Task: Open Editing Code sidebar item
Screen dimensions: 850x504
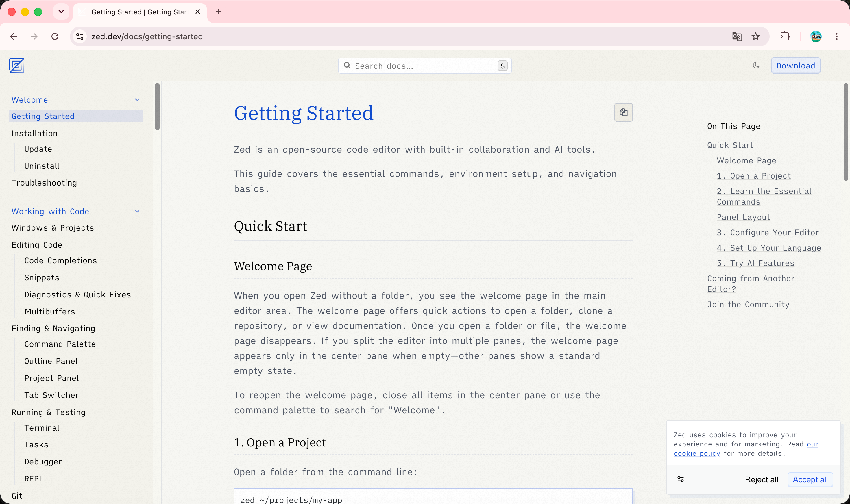Action: [x=37, y=245]
